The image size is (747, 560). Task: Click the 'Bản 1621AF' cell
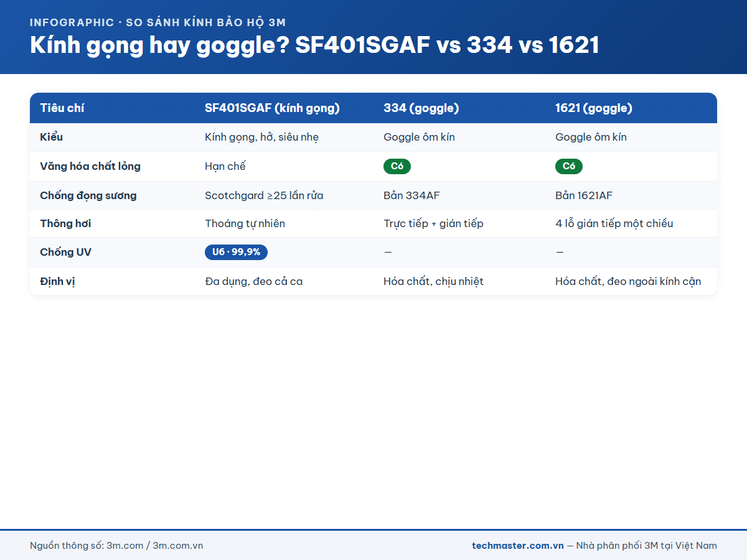click(584, 195)
